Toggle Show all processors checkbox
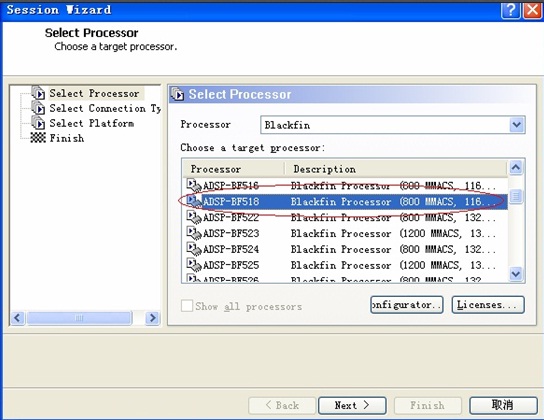This screenshot has height=420, width=544. [187, 306]
